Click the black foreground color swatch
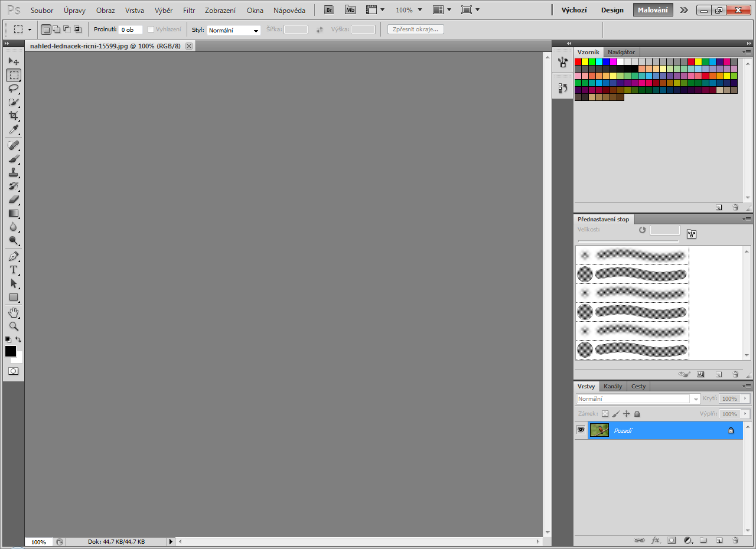The image size is (756, 549). [x=10, y=351]
